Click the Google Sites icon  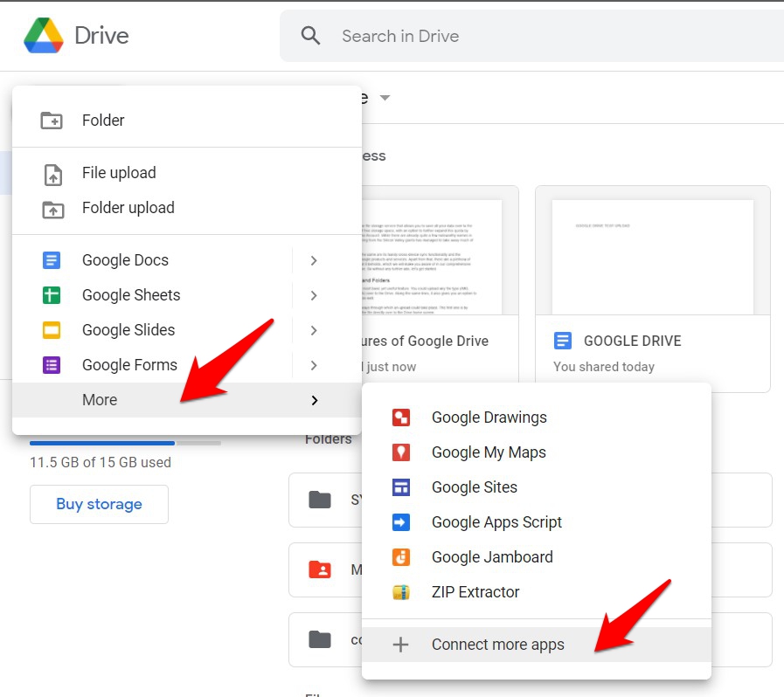(x=401, y=487)
